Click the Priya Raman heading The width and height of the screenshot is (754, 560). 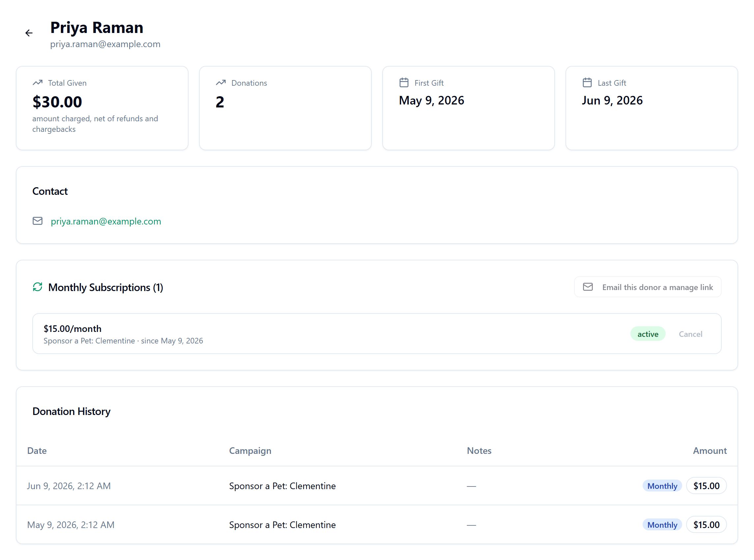click(97, 27)
